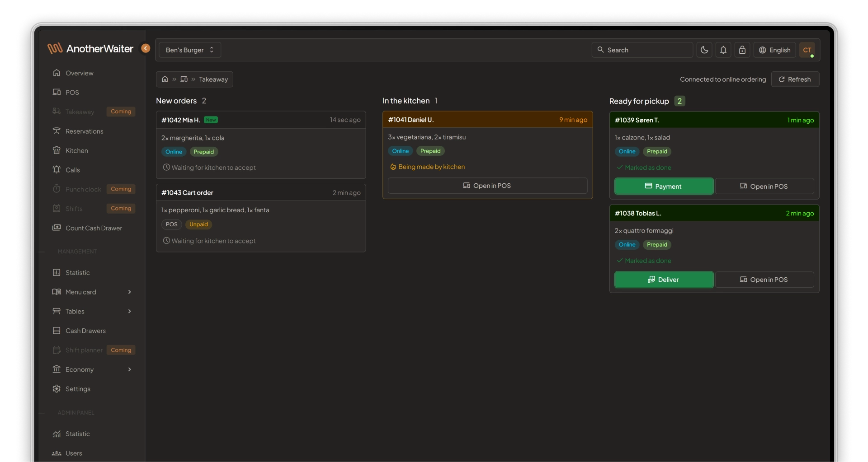The image size is (868, 462).
Task: Open Kitchen in the sidebar
Action: click(x=94, y=150)
